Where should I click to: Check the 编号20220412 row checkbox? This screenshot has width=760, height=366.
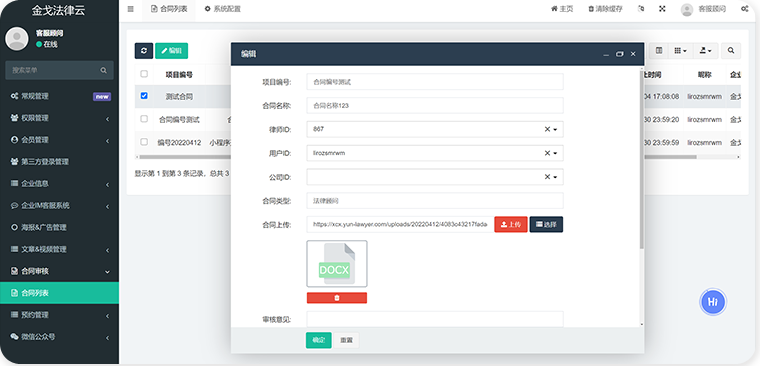tap(144, 142)
